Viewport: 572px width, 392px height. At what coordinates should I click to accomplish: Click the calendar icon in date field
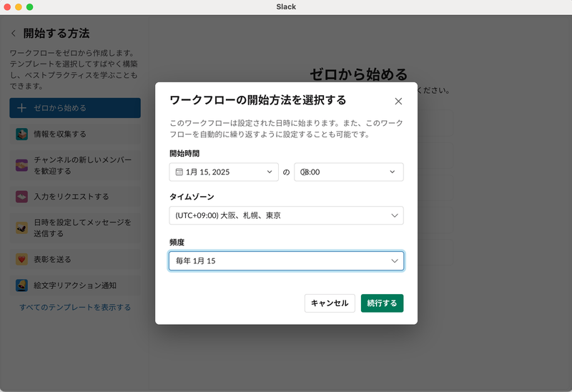pyautogui.click(x=179, y=172)
